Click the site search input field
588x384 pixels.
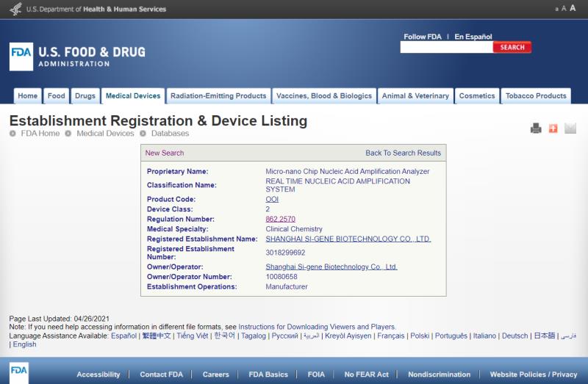point(447,47)
